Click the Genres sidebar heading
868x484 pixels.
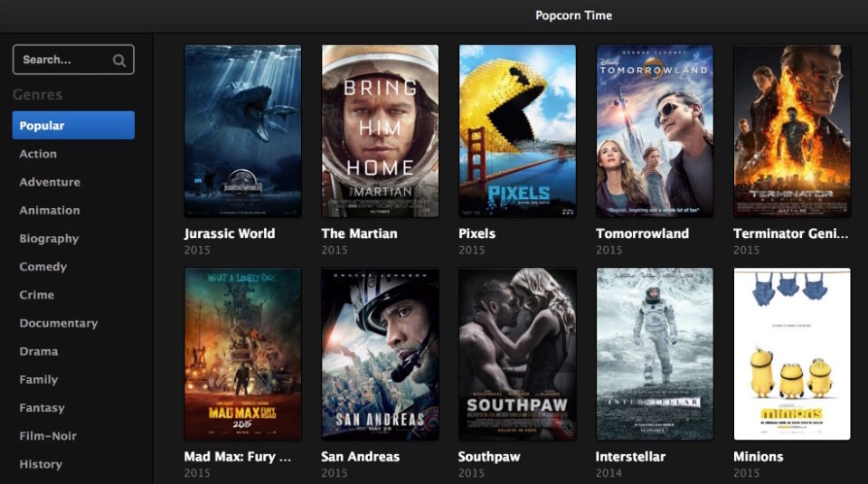(37, 95)
